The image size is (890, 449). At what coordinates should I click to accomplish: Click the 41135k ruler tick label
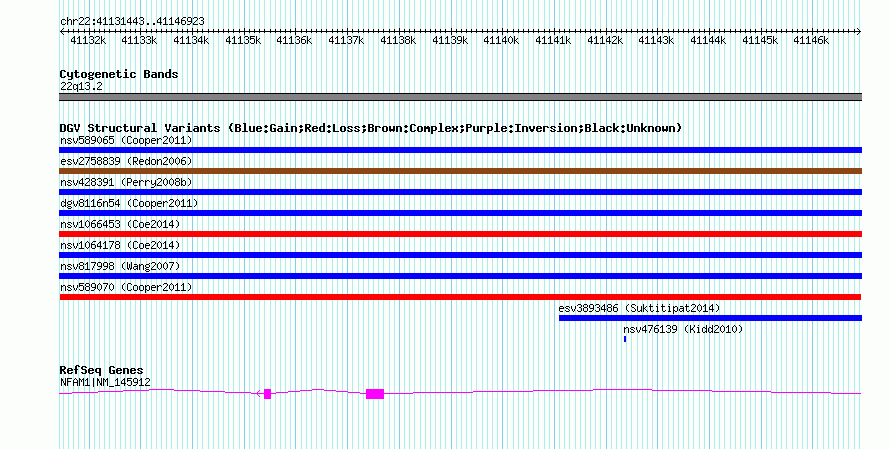(243, 40)
